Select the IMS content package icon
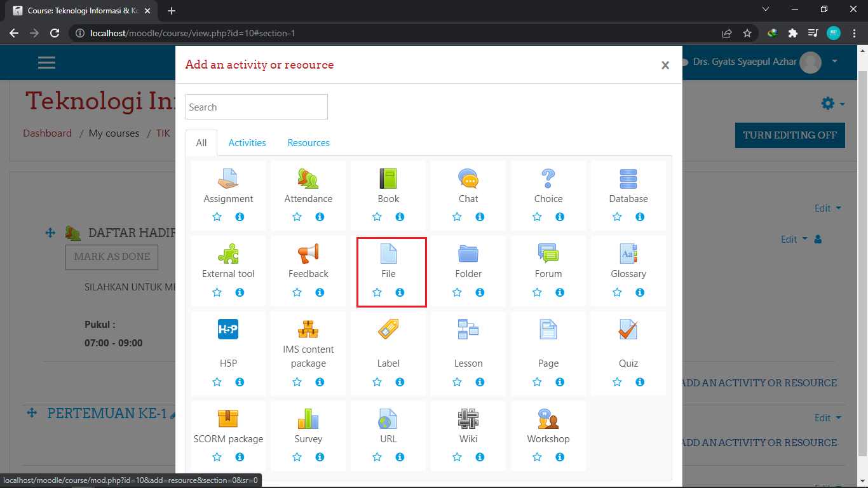 [308, 329]
